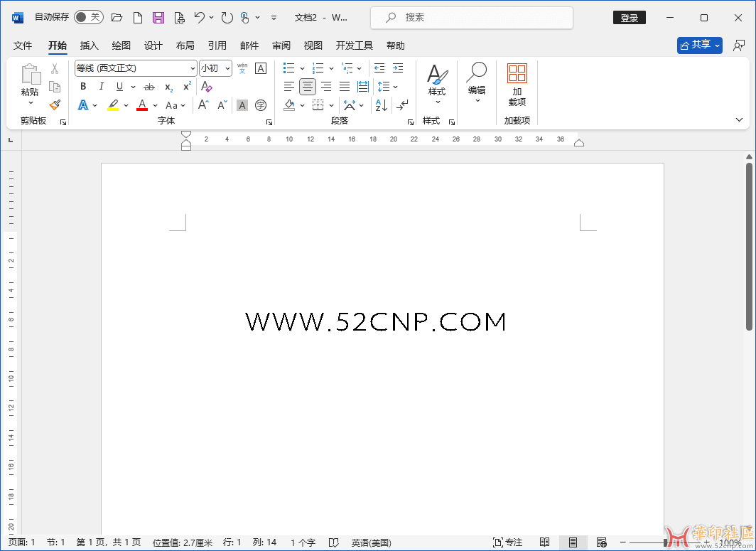Show or hide paragraph marks

coord(402,105)
